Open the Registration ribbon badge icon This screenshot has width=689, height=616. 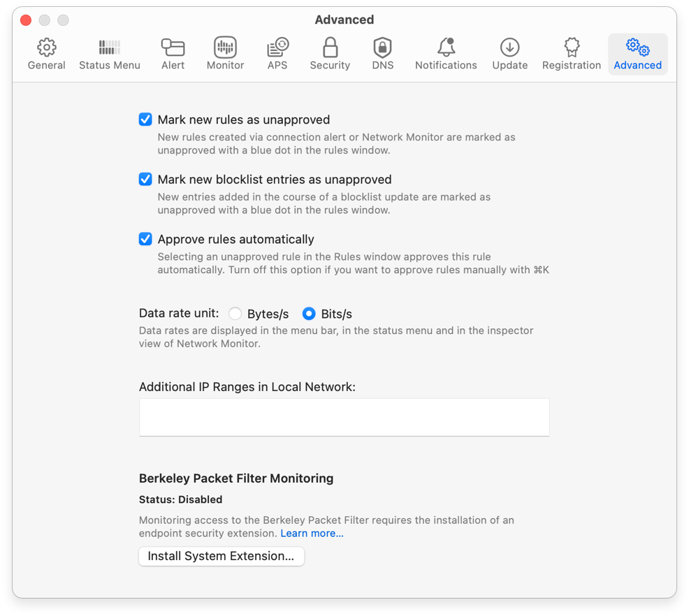[x=572, y=47]
